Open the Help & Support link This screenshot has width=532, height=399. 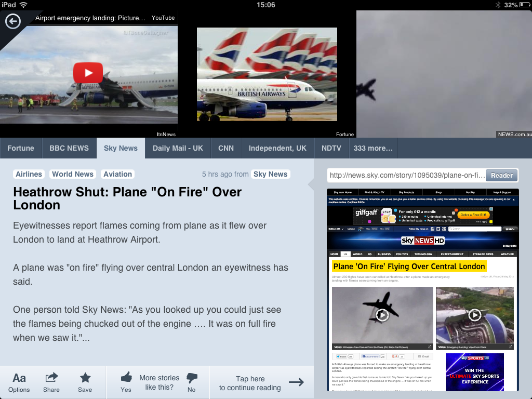(x=502, y=192)
